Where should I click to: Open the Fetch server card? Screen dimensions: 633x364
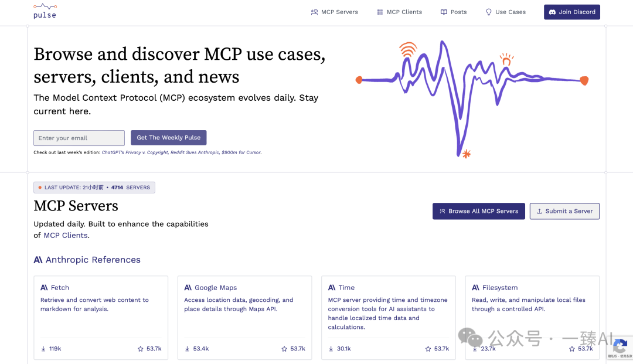pos(101,318)
